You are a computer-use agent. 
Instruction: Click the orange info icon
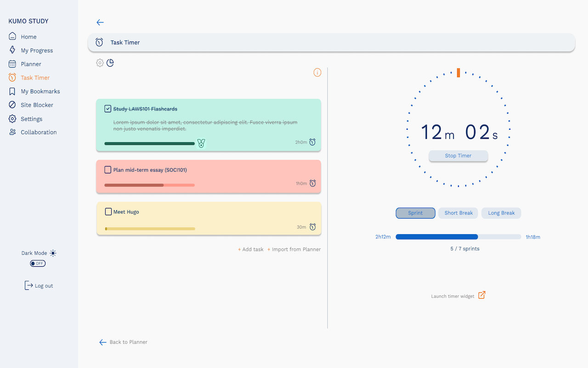coord(317,73)
